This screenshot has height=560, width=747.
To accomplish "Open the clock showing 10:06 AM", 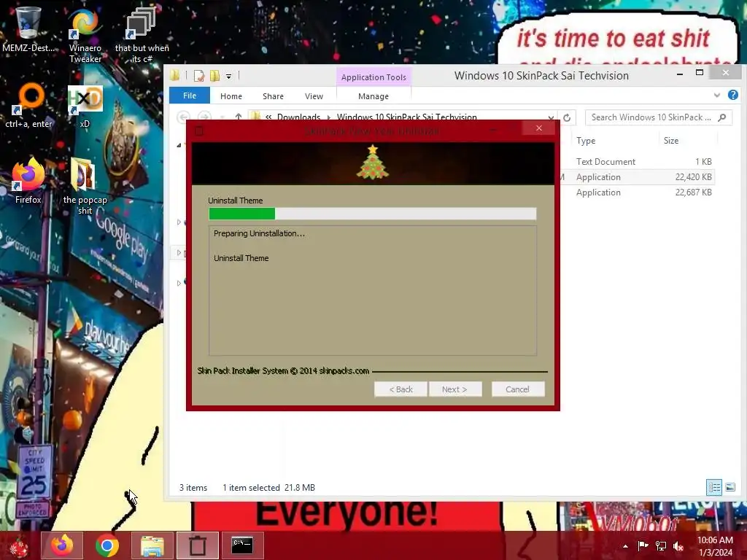I will click(715, 546).
